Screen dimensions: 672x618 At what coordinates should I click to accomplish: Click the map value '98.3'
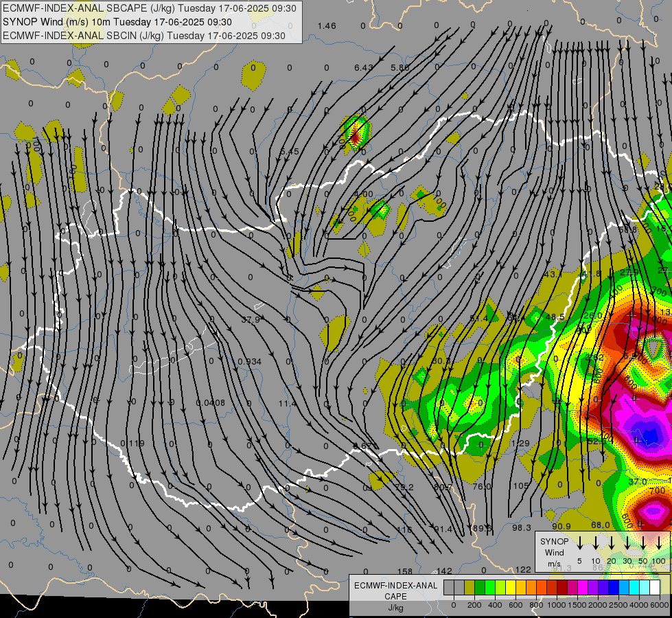[x=522, y=528]
